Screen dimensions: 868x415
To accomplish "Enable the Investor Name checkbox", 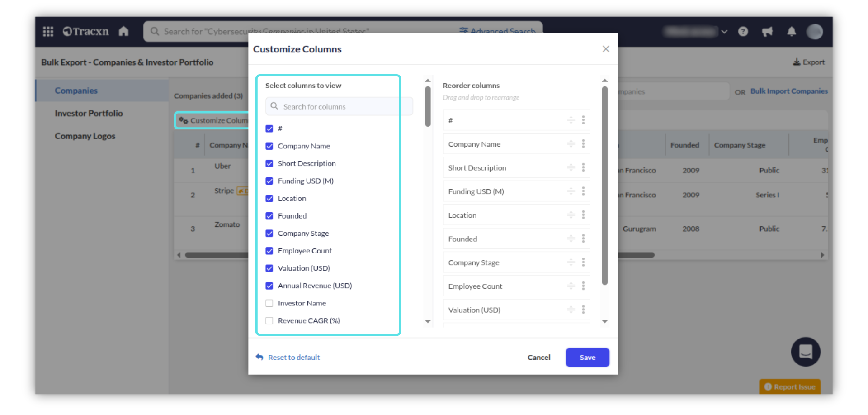I will click(269, 303).
